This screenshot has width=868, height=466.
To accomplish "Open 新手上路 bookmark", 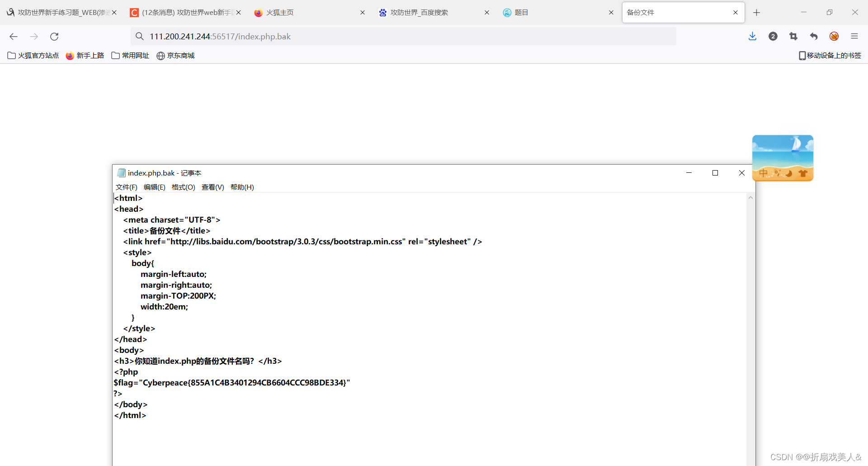I will click(x=85, y=56).
